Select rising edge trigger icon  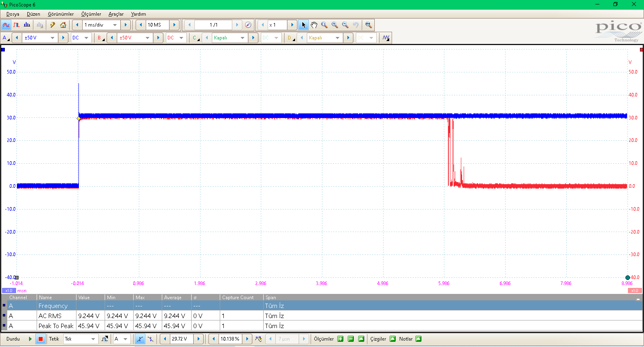[x=140, y=339]
